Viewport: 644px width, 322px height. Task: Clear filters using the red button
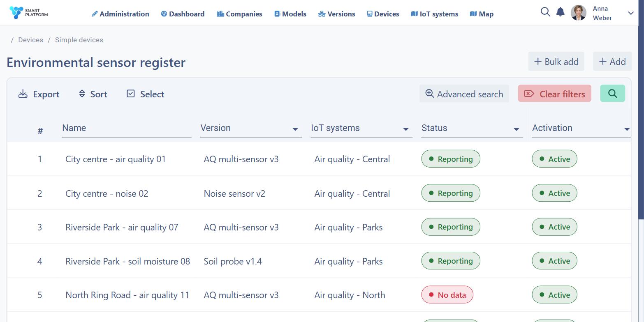coord(554,94)
